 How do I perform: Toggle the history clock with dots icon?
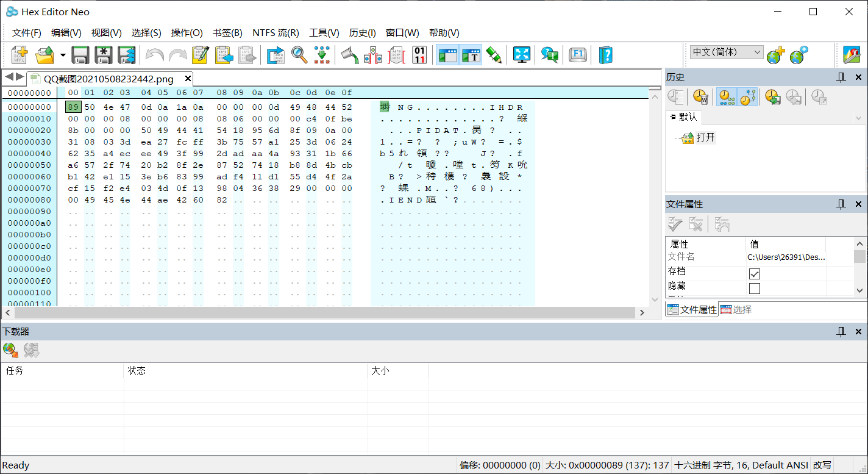click(x=727, y=97)
